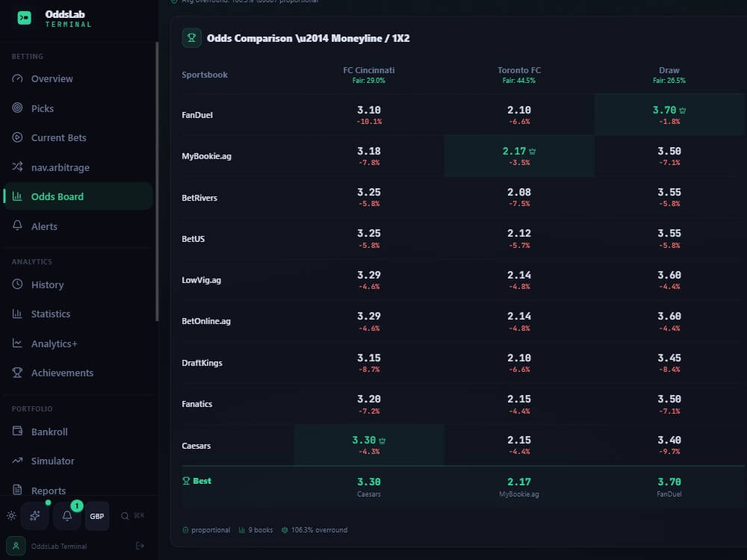747x560 pixels.
Task: Click the BetOnline.ag sportsbook name
Action: pos(206,321)
